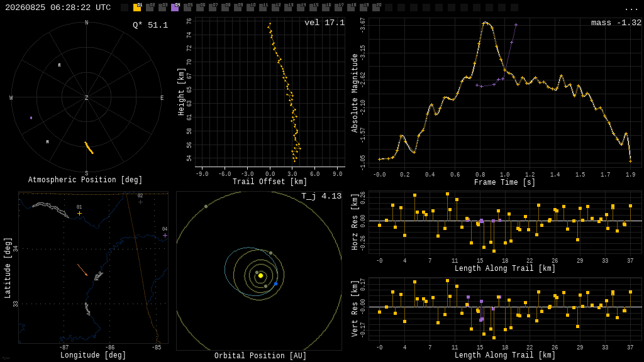The height and width of the screenshot is (362, 644).
Task: Click the mass -1.32 readout
Action: [616, 23]
